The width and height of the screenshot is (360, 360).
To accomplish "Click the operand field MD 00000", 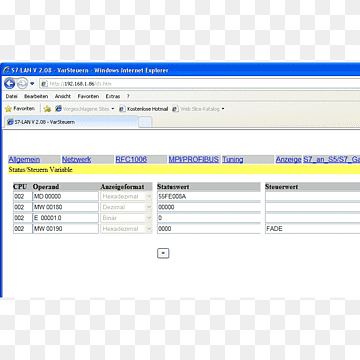I will click(x=65, y=196).
